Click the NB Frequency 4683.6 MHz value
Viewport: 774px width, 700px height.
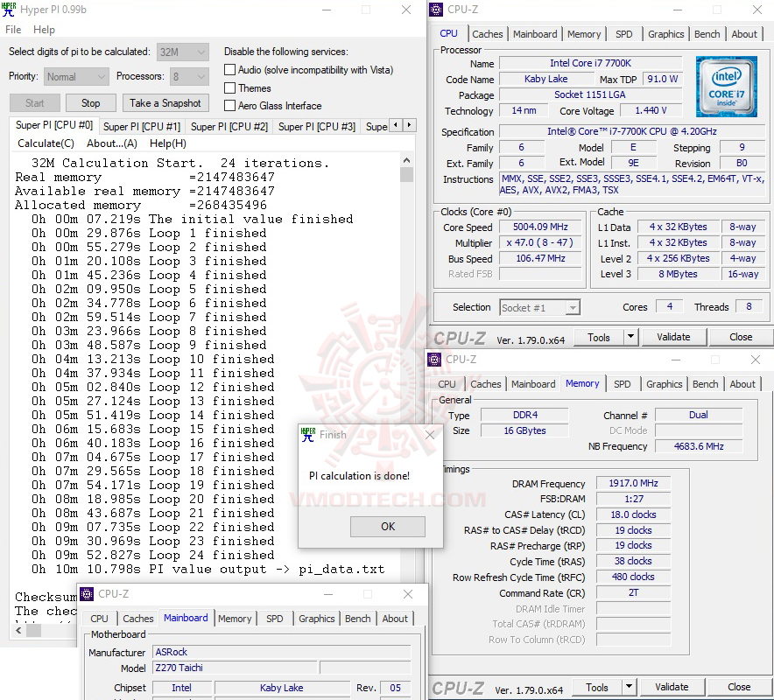click(699, 446)
